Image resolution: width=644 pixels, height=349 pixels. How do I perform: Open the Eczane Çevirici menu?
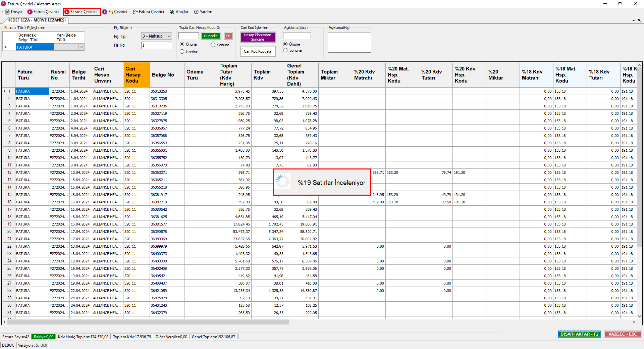coord(82,12)
